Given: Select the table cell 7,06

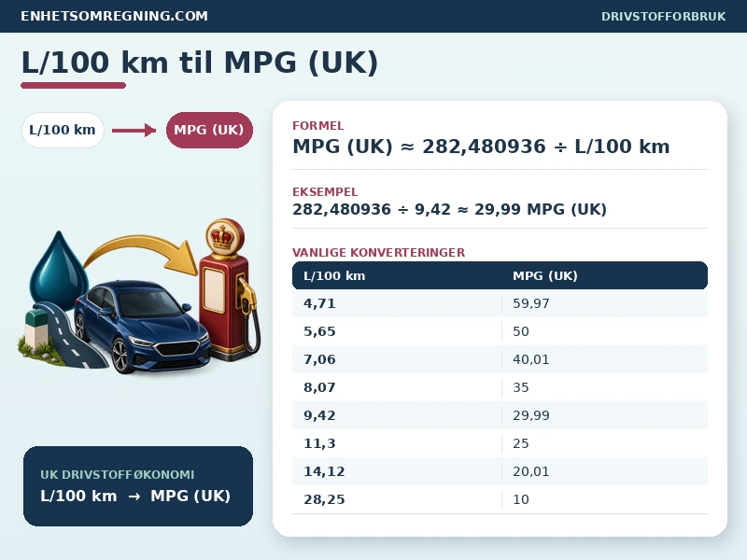Looking at the screenshot, I should [319, 359].
